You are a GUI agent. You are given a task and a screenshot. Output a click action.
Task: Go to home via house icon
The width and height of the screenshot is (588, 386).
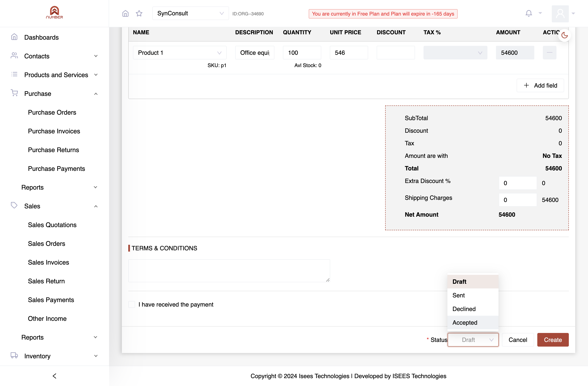point(125,13)
